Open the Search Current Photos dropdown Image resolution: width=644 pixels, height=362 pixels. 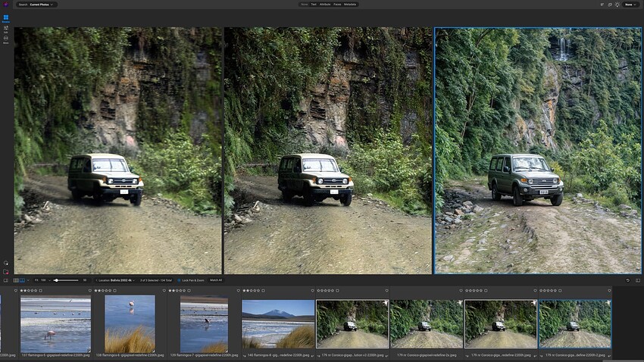point(36,5)
